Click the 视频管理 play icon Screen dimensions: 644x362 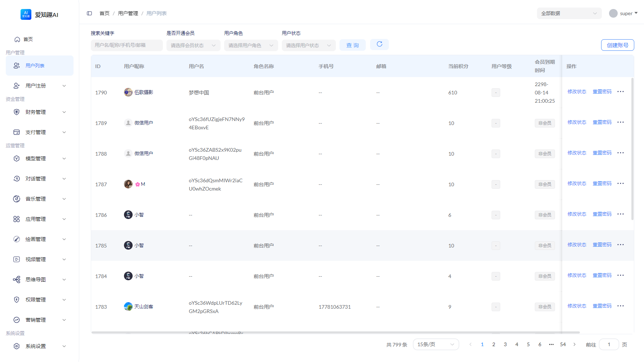point(17,259)
